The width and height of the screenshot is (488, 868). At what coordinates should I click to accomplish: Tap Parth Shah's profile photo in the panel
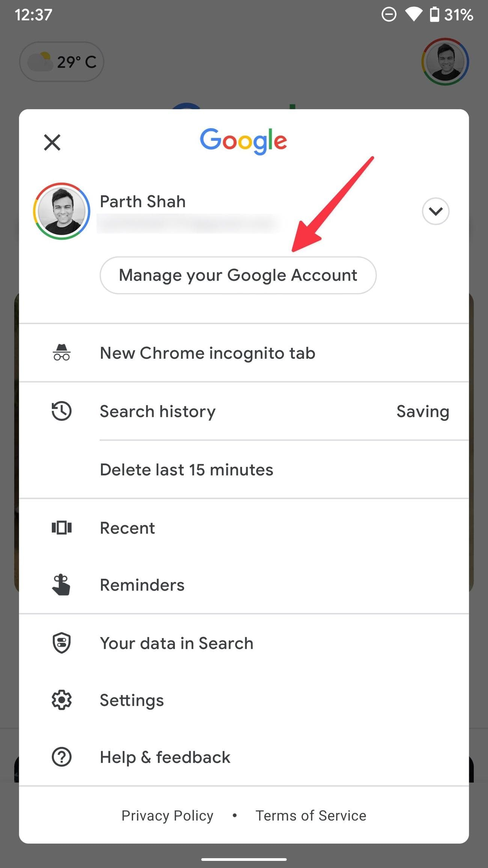pos(62,211)
